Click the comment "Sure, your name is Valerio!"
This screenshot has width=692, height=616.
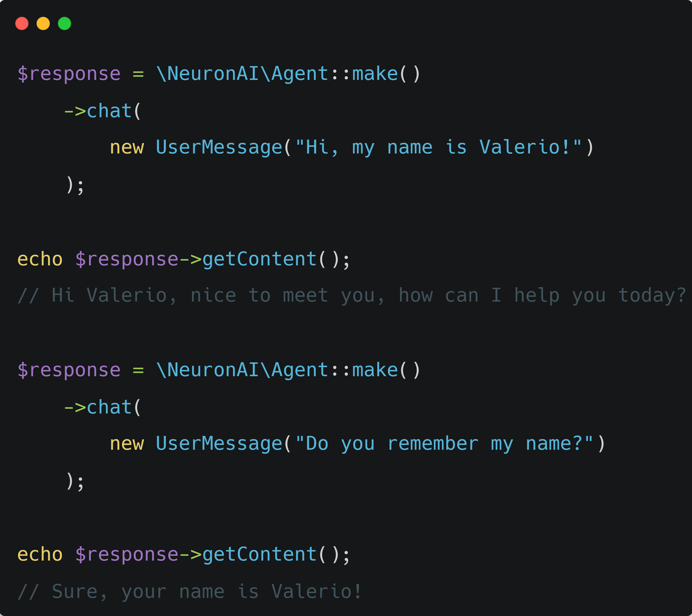(x=190, y=592)
